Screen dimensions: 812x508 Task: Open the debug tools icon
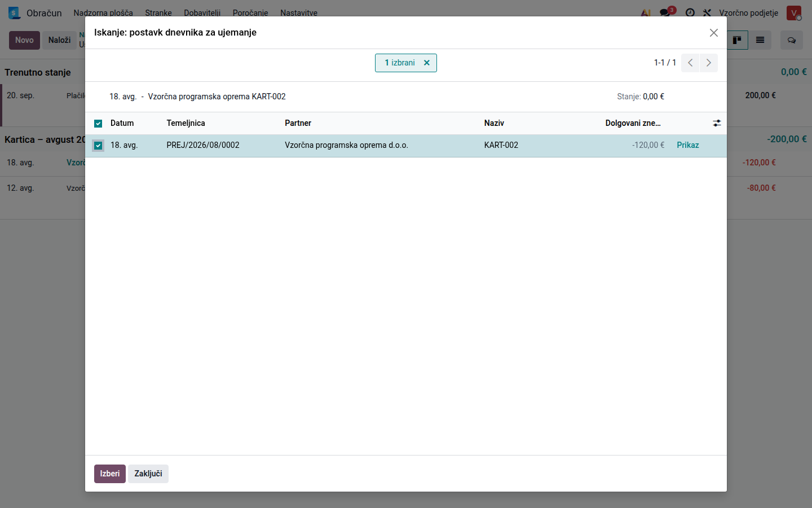click(707, 12)
